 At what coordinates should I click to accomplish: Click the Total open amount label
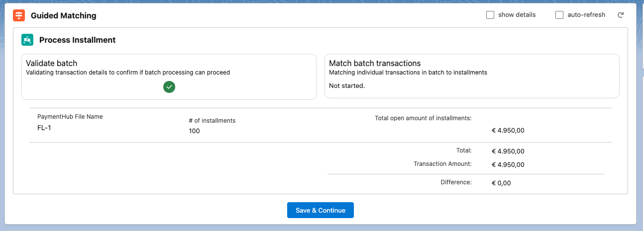tap(423, 118)
